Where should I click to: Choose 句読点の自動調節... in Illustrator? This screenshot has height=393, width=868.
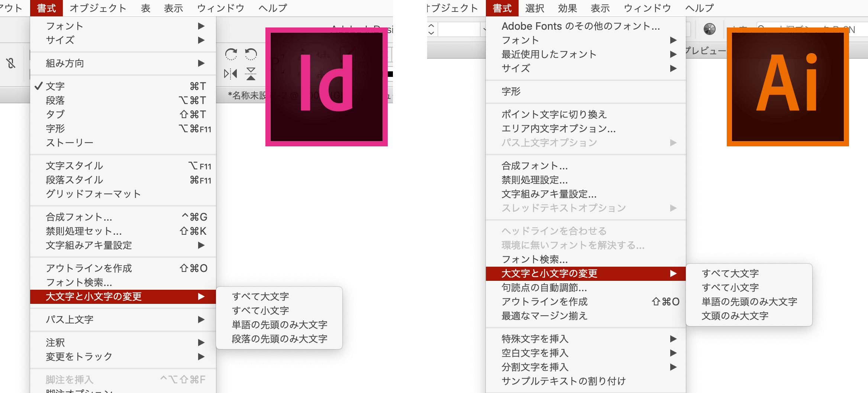point(586,288)
